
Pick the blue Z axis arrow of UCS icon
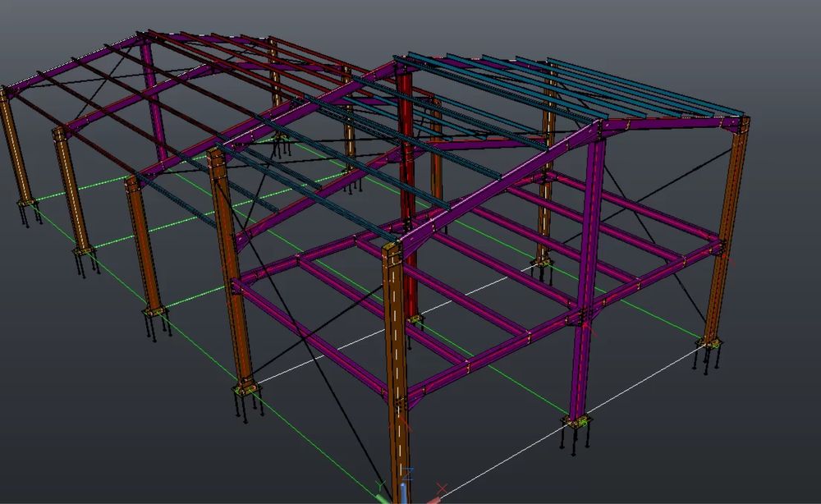[404, 493]
